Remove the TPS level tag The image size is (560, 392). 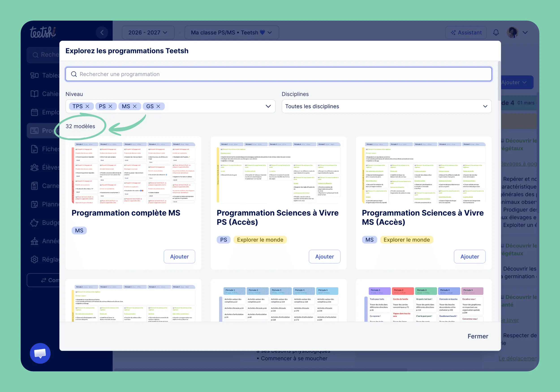coord(87,106)
